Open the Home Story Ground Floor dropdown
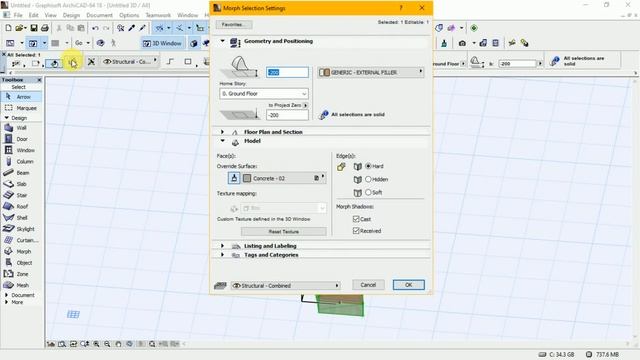 tap(264, 93)
